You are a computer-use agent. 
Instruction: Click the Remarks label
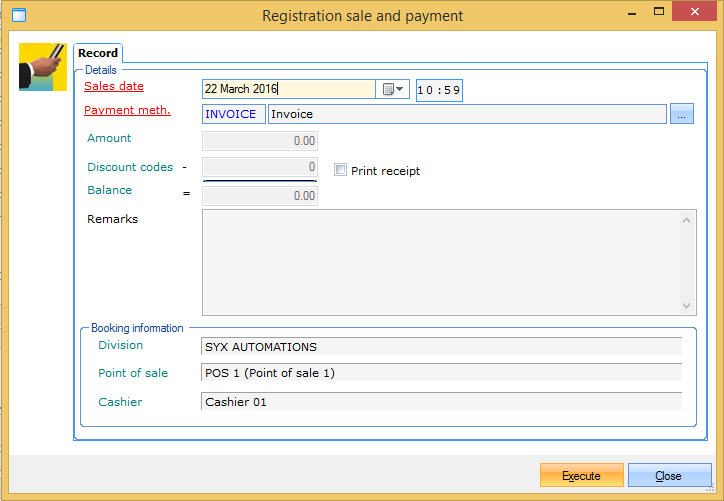113,219
